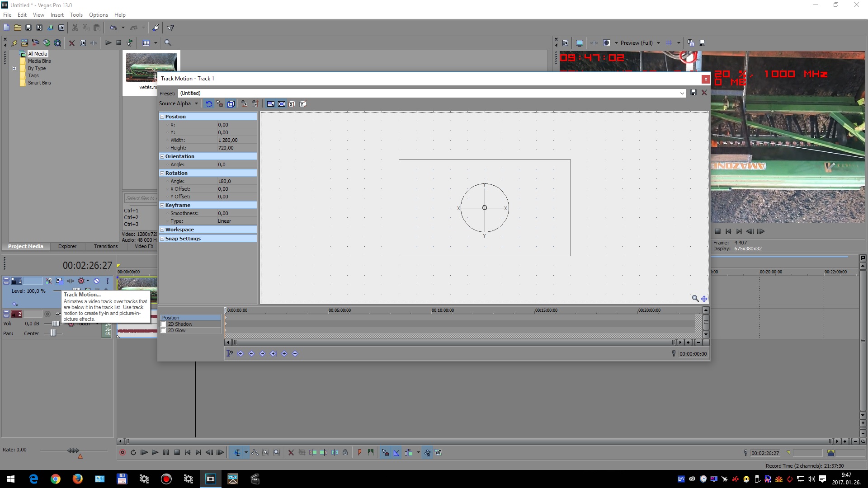Enable the 2D Shadow checkbox
868x488 pixels.
pyautogui.click(x=164, y=324)
